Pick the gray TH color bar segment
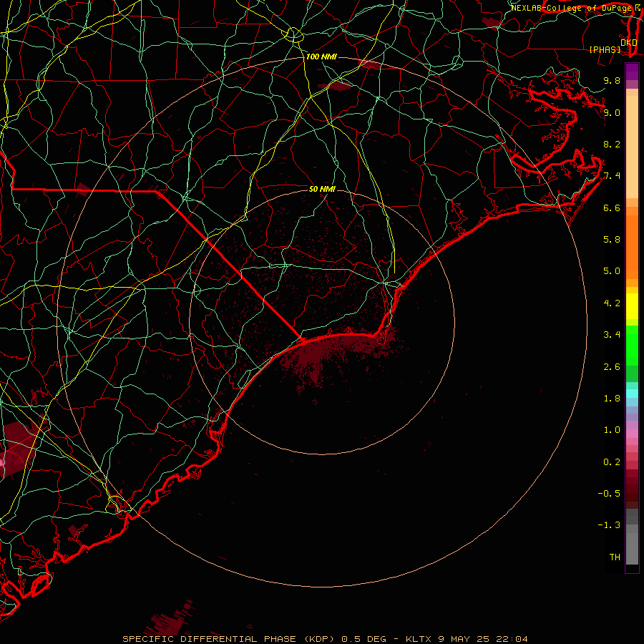Viewport: 644px width, 644px height. (632, 548)
